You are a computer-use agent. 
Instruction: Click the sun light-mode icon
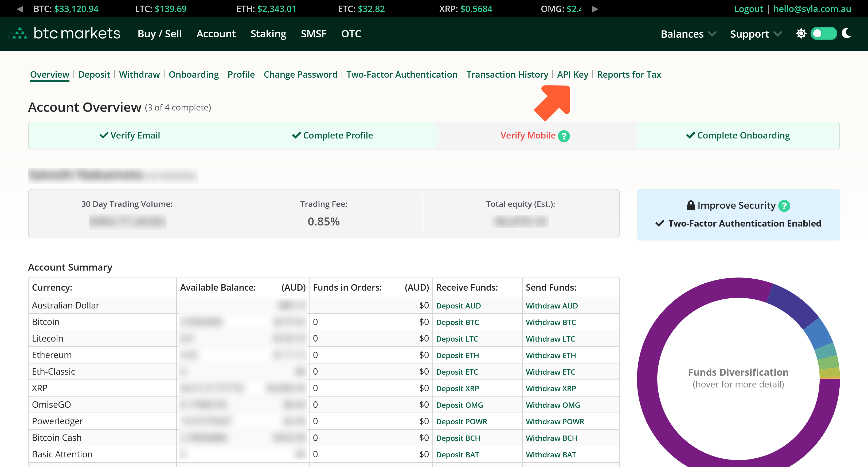coord(801,33)
